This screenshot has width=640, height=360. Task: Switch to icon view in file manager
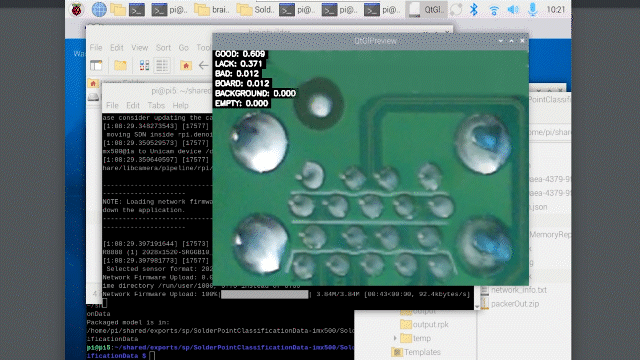(144, 65)
